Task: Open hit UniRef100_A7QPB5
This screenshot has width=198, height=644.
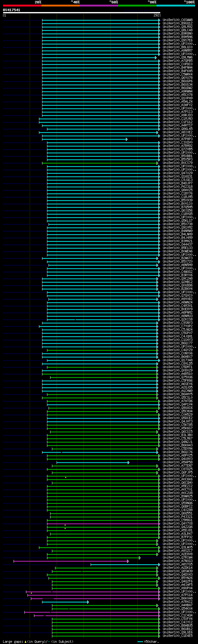Action: tap(178, 61)
